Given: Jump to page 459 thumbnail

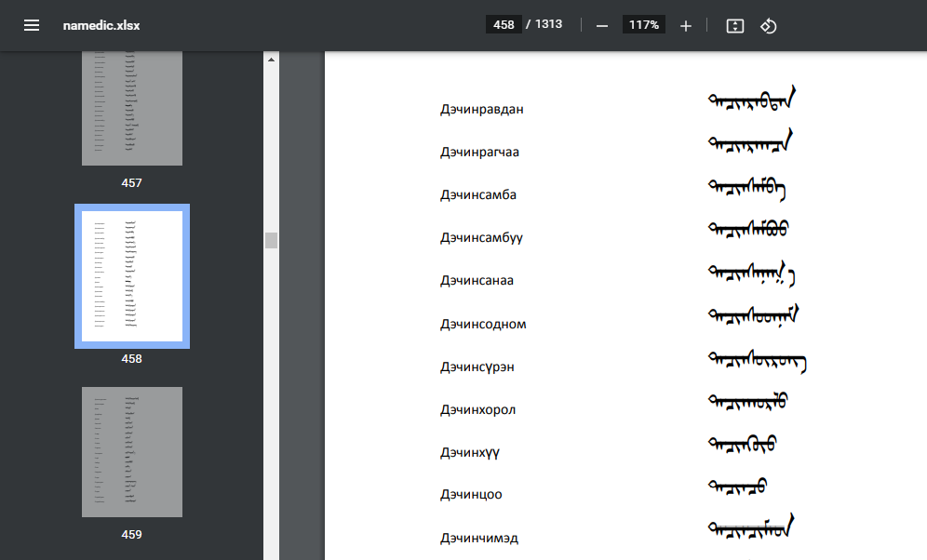Looking at the screenshot, I should [132, 451].
